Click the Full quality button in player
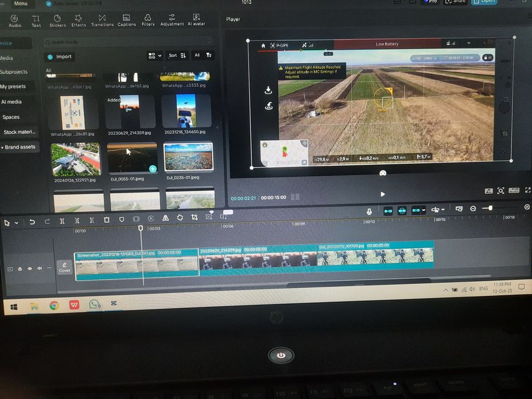532x399 pixels. click(x=488, y=191)
